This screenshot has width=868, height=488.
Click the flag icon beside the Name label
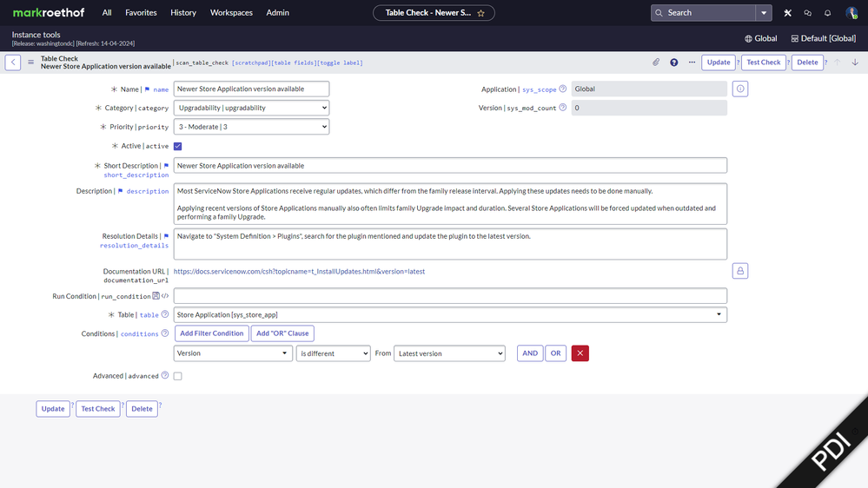[147, 89]
